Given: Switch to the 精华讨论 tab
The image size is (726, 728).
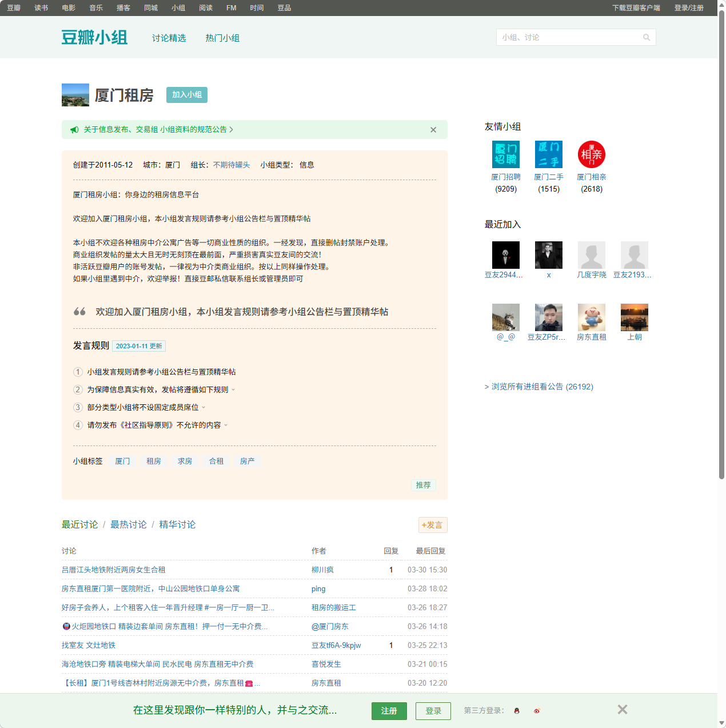Looking at the screenshot, I should [x=177, y=524].
